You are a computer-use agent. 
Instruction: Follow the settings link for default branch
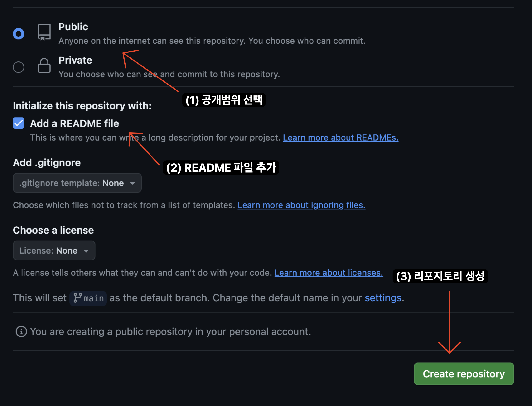pos(383,298)
